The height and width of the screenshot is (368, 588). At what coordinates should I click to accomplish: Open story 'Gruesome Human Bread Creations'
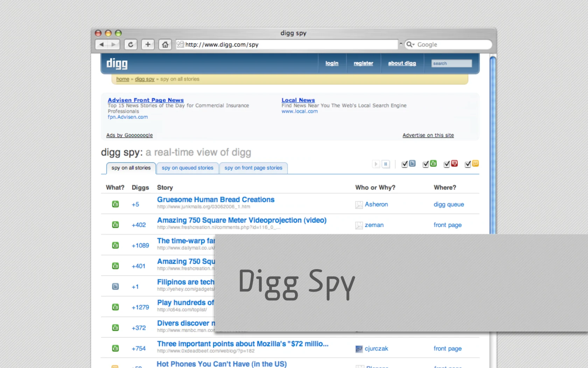click(216, 199)
